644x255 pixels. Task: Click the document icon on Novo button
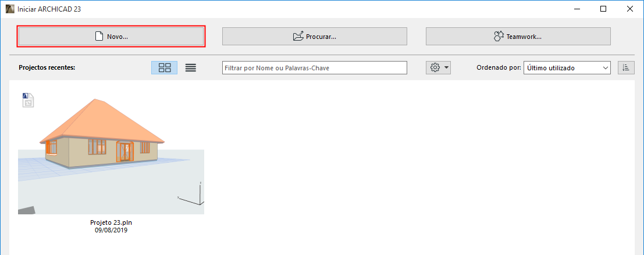tap(99, 36)
